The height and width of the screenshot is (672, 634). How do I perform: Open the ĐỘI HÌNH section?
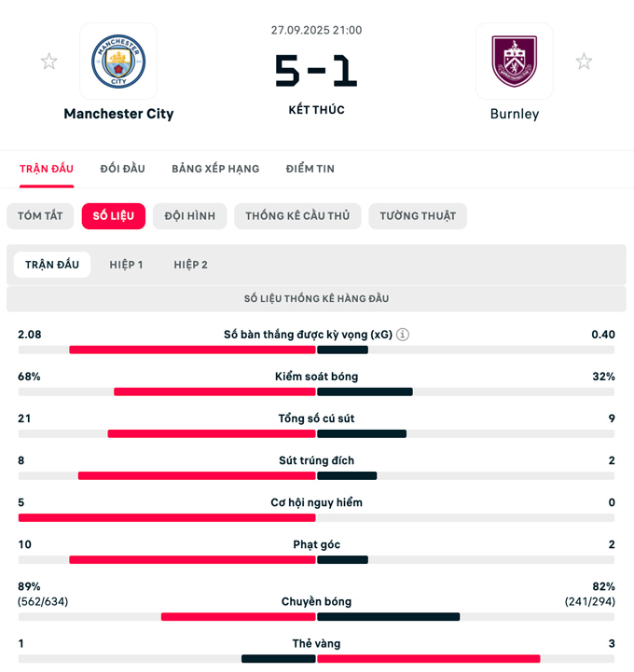click(190, 216)
